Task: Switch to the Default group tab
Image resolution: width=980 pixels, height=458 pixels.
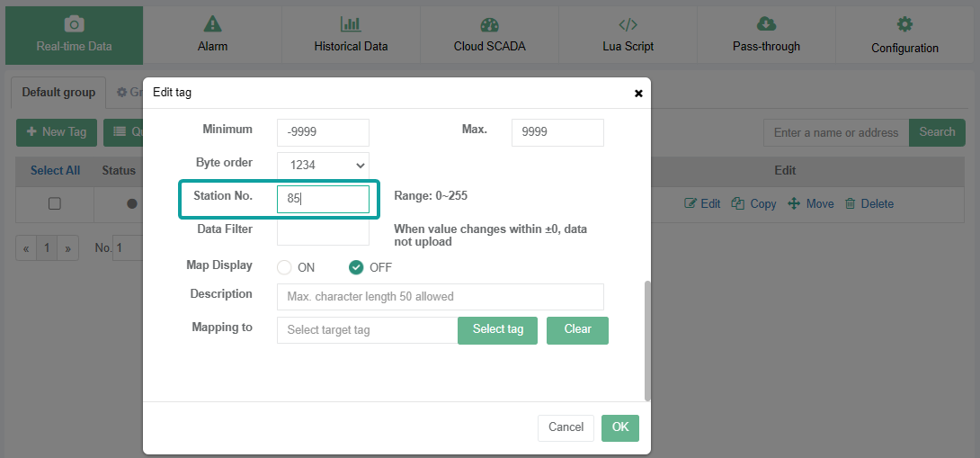Action: 58,92
